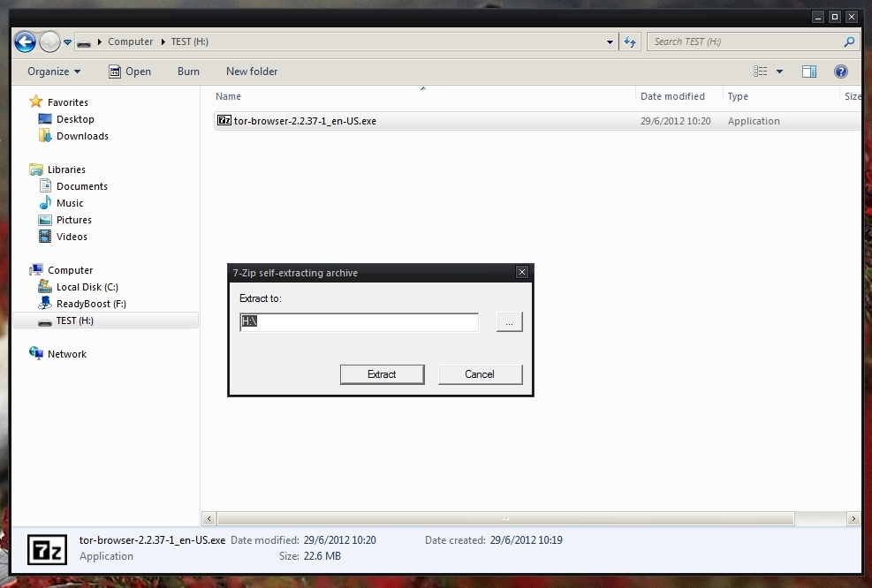Open the Music library

[x=70, y=203]
